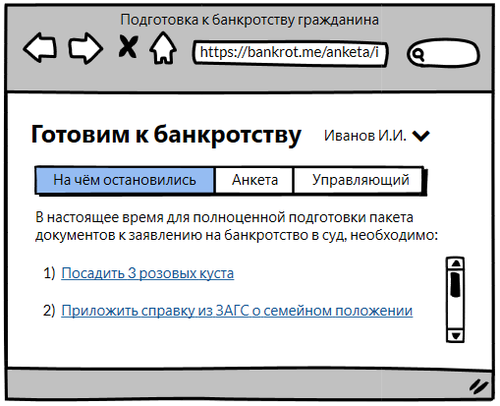Click the magnifier icon in search box
Image resolution: width=500 pixels, height=406 pixels.
click(418, 54)
